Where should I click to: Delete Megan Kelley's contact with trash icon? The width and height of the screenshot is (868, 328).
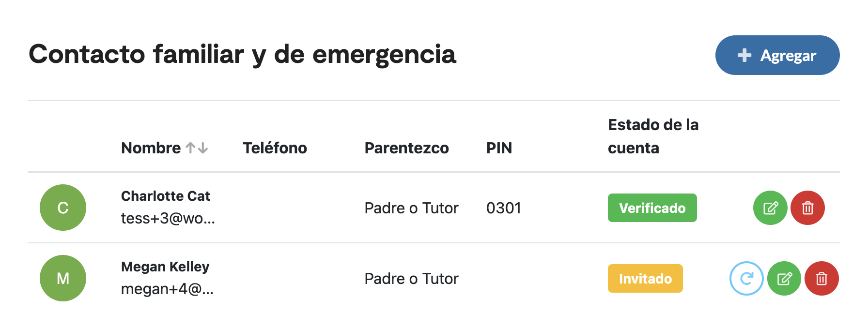tap(821, 279)
